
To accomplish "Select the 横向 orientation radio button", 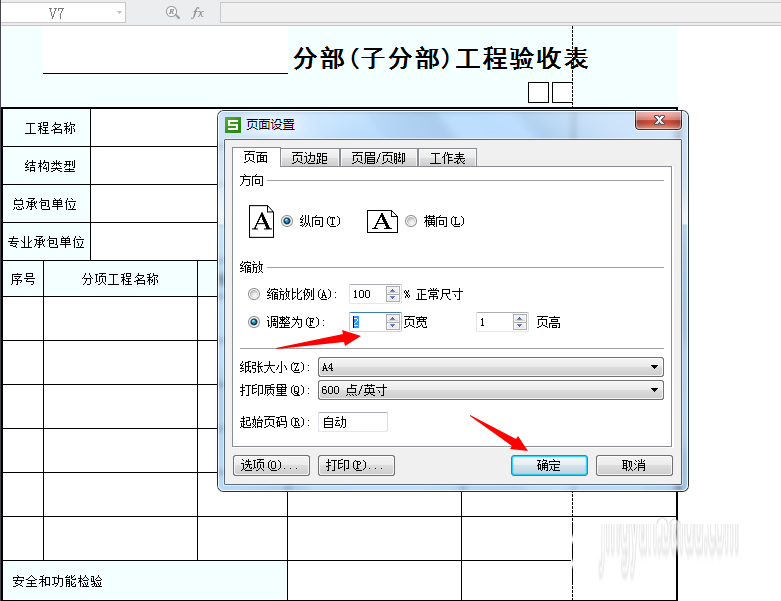I will click(411, 221).
